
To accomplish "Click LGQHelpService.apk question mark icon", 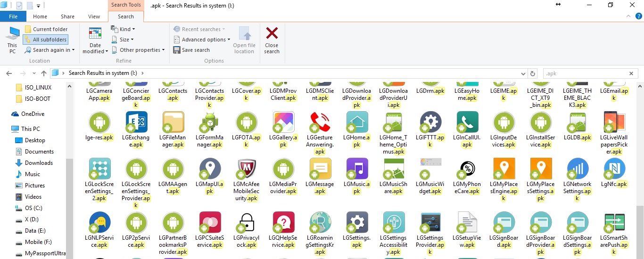I will 283,222.
